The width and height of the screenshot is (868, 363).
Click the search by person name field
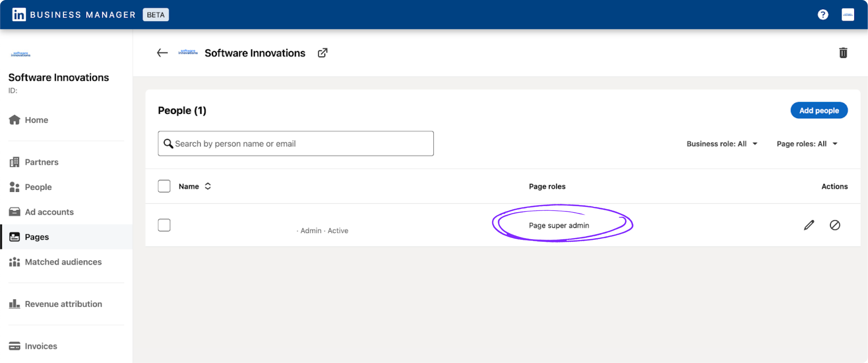[x=296, y=143]
